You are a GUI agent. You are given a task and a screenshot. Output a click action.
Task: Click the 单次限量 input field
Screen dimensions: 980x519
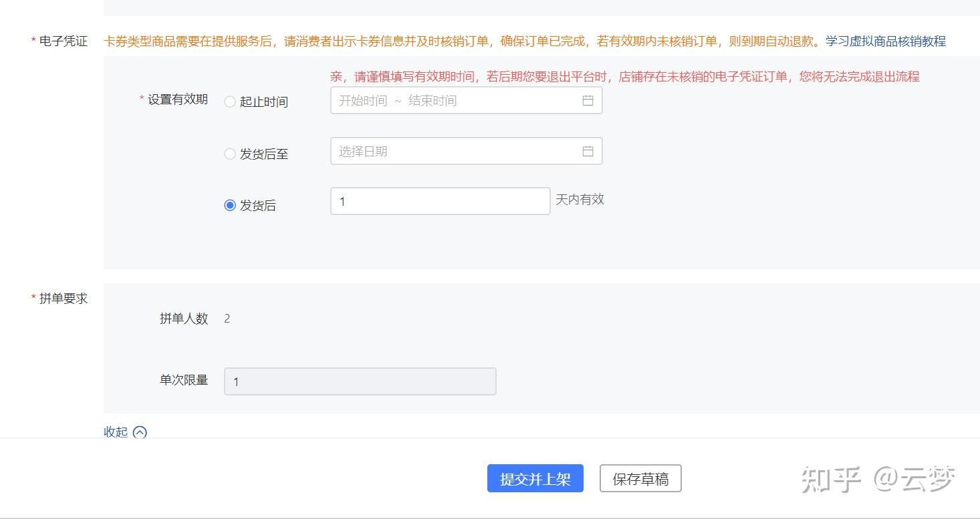click(360, 381)
